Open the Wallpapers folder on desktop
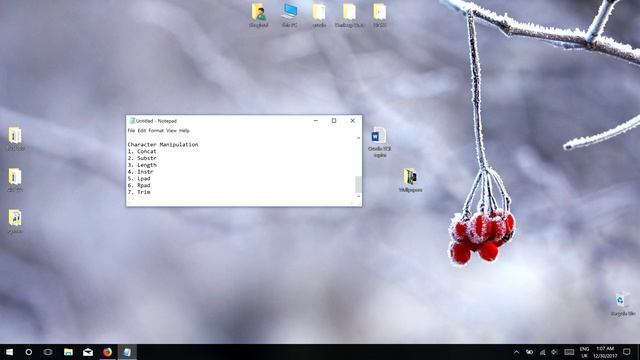 (410, 176)
